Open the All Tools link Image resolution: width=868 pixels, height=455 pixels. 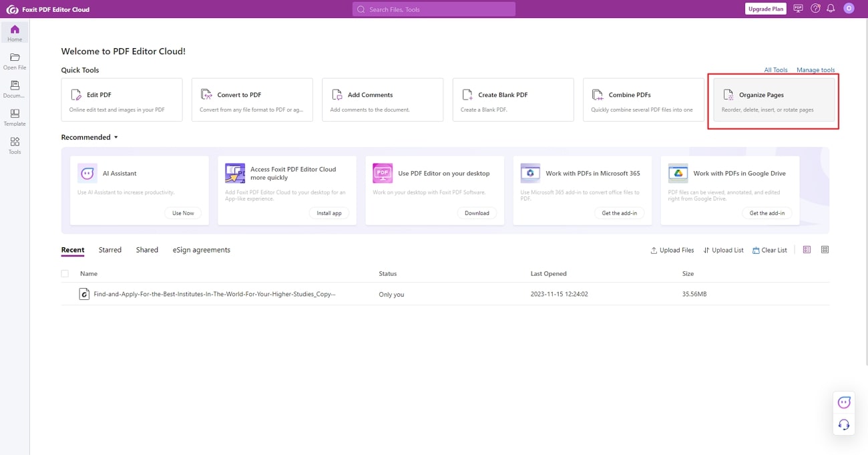pyautogui.click(x=776, y=70)
